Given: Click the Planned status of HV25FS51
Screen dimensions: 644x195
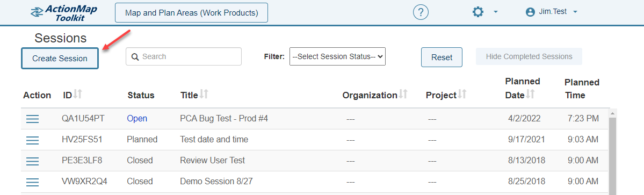Looking at the screenshot, I should coord(142,140).
